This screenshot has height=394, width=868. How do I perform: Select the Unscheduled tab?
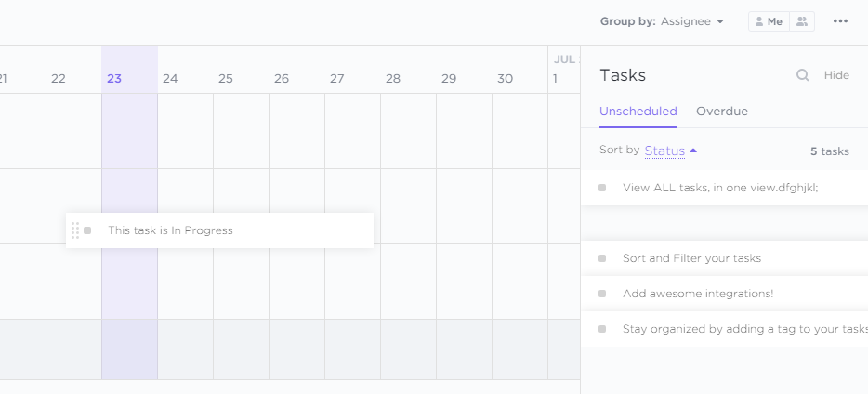638,112
